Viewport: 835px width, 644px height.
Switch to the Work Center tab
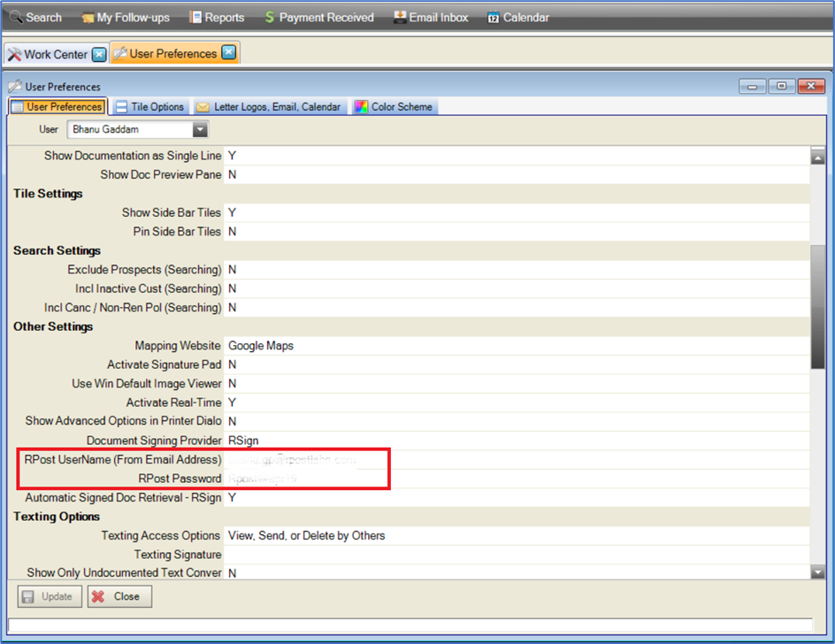[55, 54]
